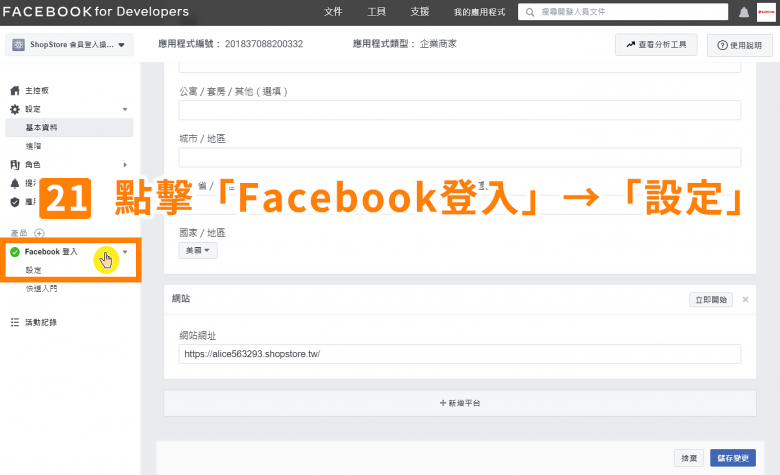The width and height of the screenshot is (780, 475).
Task: Open 活動紀錄 activity log
Action: [41, 322]
